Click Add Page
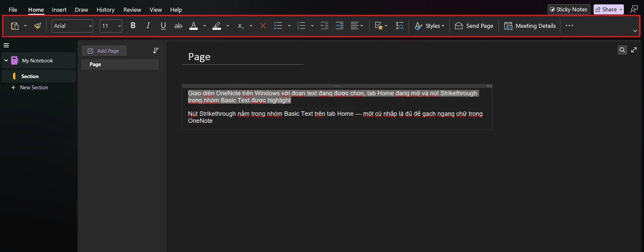The width and height of the screenshot is (644, 252). [104, 51]
